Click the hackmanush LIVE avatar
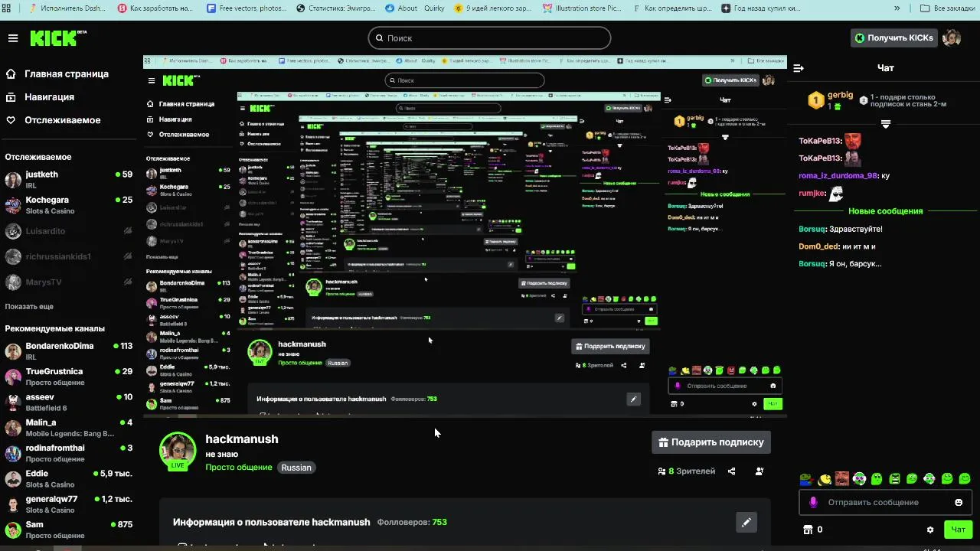 pyautogui.click(x=178, y=450)
